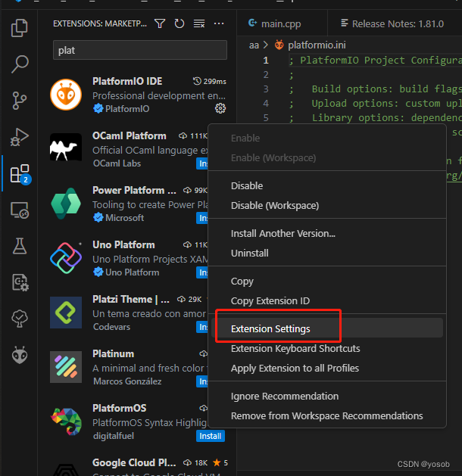Open the Extensions view with badge 2
Viewport: 462px width, 476px height.
20,174
